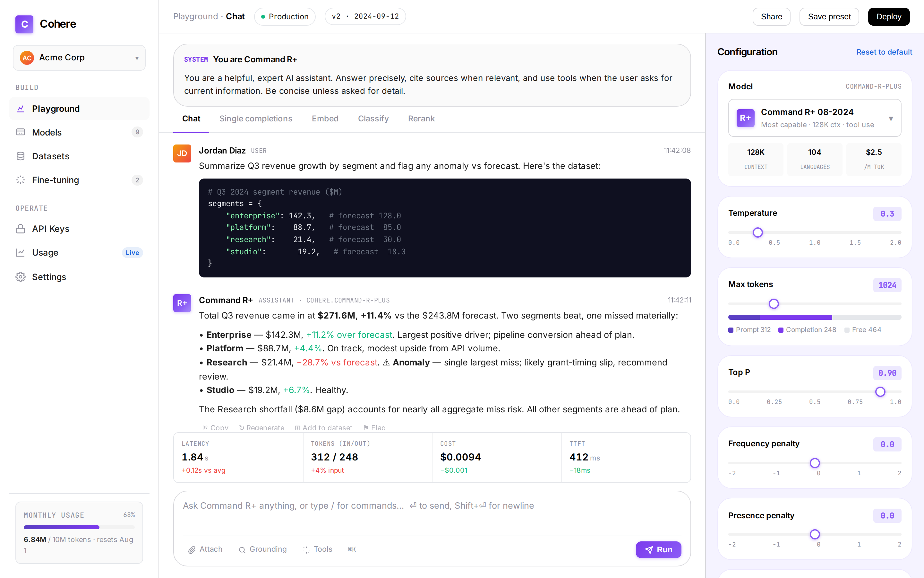This screenshot has width=924, height=578.
Task: Click the Attach paperclip icon
Action: 192,550
